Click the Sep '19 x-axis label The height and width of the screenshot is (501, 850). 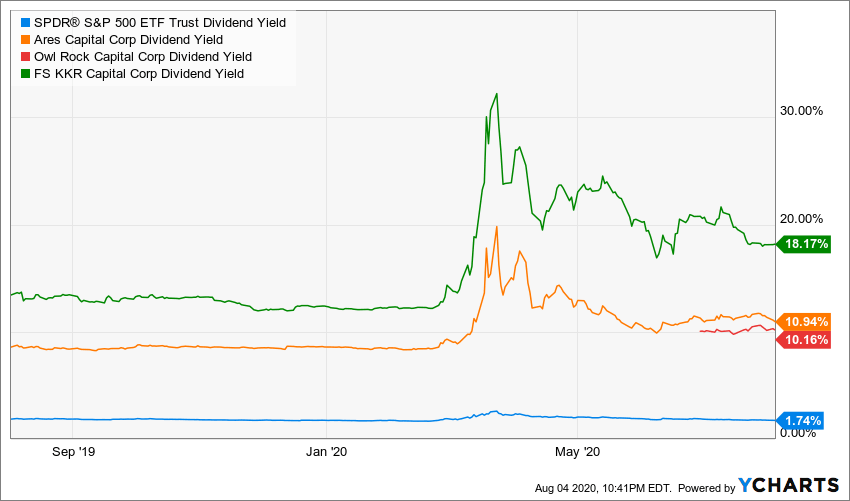pyautogui.click(x=74, y=452)
